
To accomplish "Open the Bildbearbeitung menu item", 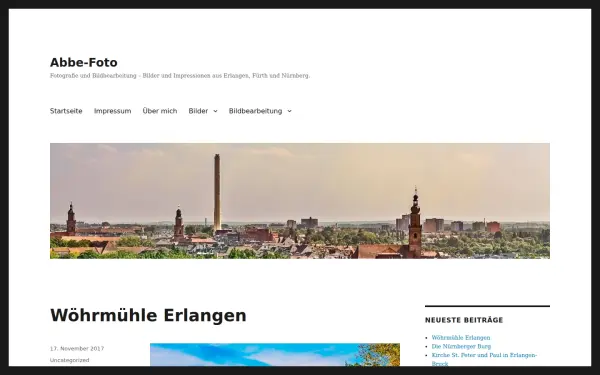I will tap(255, 111).
